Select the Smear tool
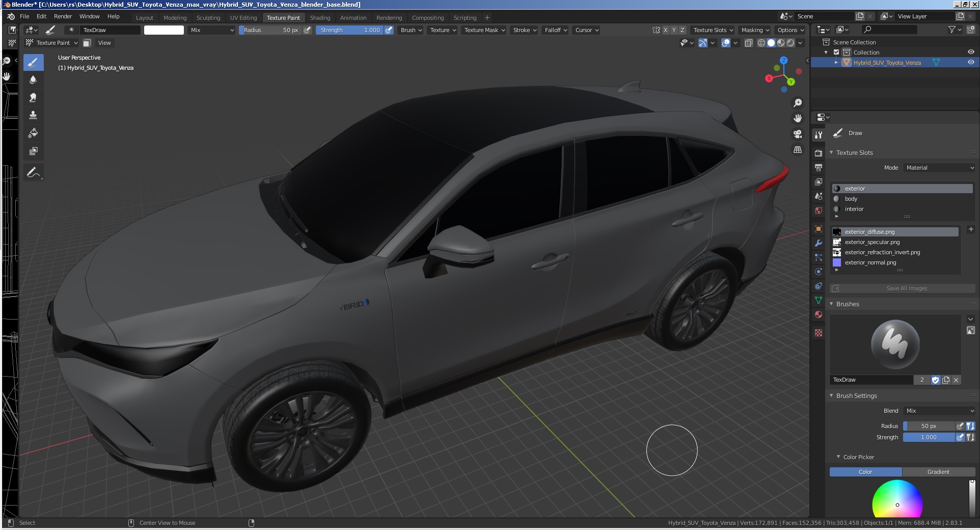The height and width of the screenshot is (530, 980). pyautogui.click(x=33, y=98)
